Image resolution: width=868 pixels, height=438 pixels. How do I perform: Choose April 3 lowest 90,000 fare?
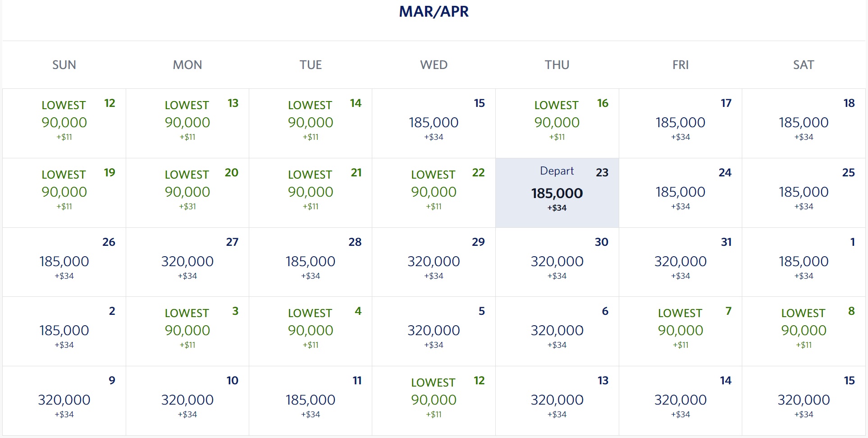tap(187, 331)
